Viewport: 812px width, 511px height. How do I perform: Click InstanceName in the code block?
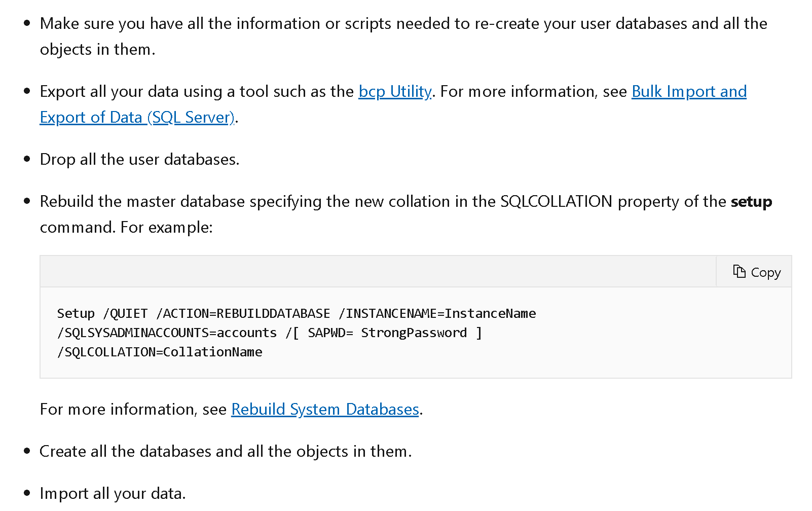[490, 313]
